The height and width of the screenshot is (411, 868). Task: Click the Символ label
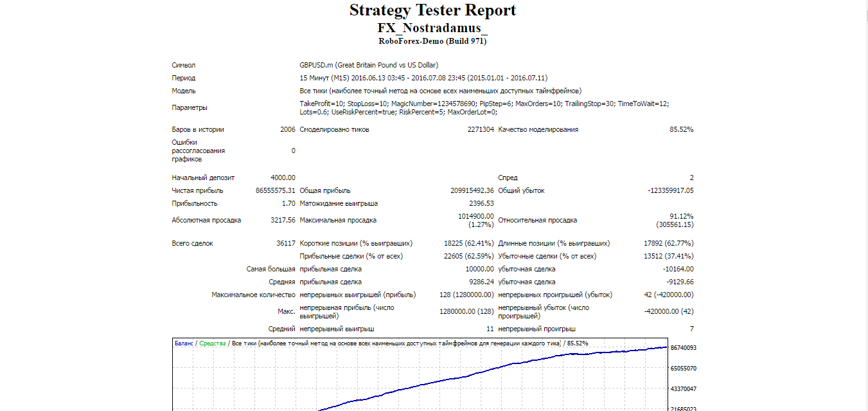point(183,66)
